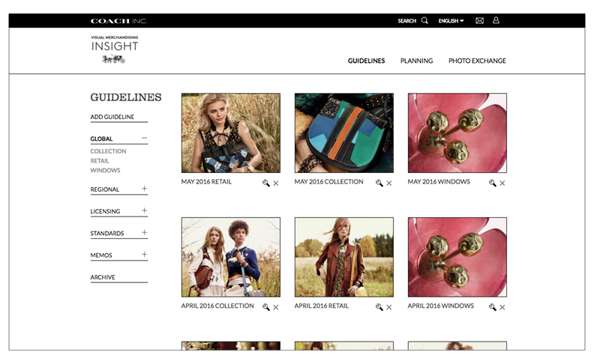
Task: Go to the Guidelines tab
Action: (366, 61)
